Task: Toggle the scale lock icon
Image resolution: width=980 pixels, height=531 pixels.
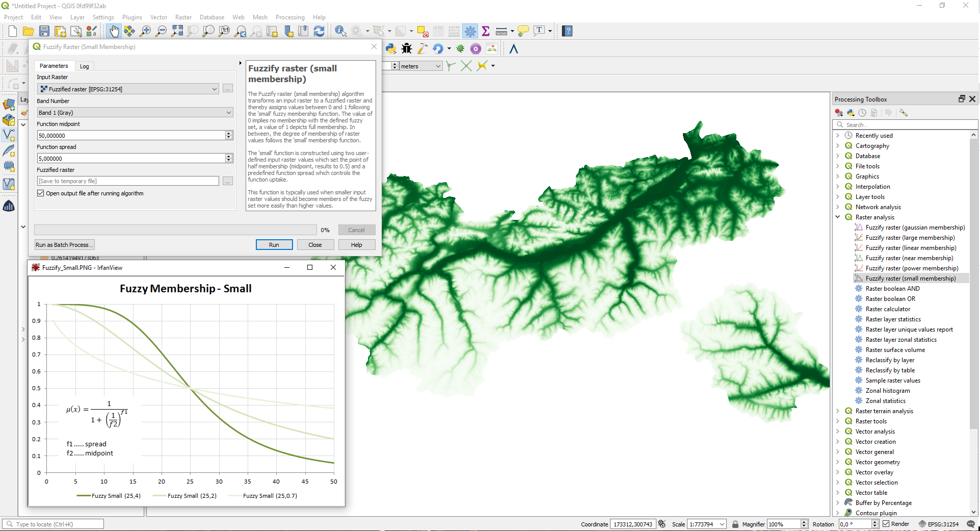Action: click(735, 524)
